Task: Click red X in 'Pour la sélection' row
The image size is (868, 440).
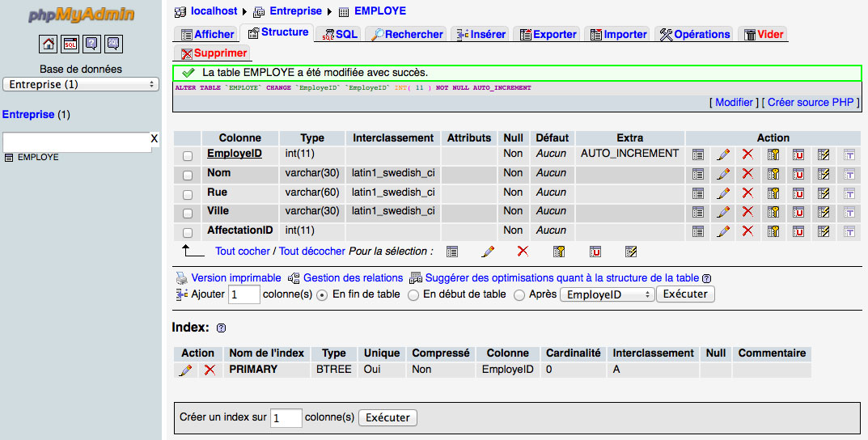Action: click(x=523, y=252)
